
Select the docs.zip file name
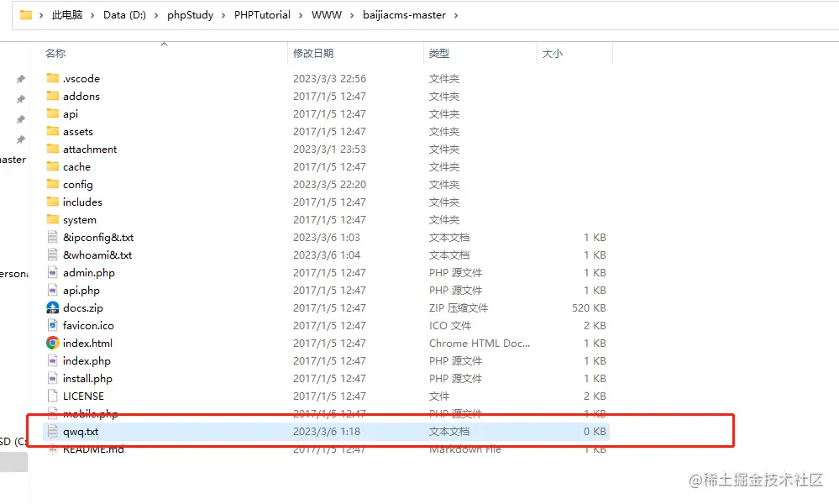(x=83, y=307)
